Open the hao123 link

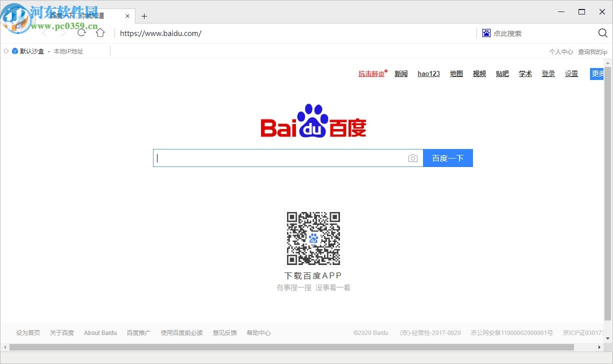pyautogui.click(x=428, y=73)
